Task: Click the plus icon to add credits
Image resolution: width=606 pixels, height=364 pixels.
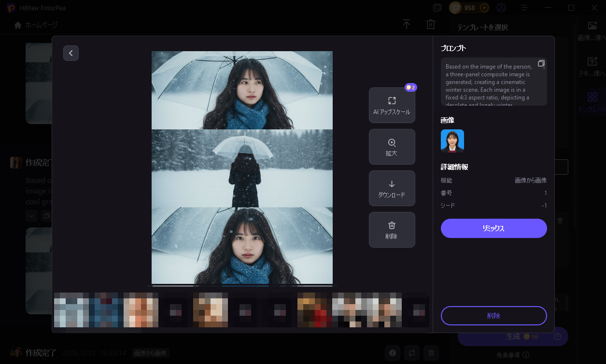Action: (484, 8)
